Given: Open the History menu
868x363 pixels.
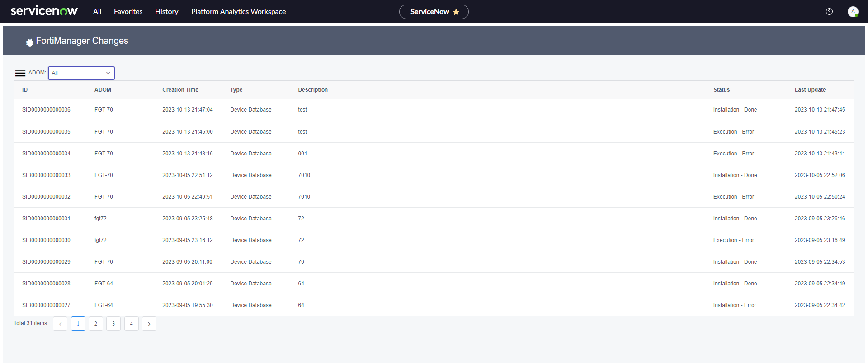Looking at the screenshot, I should click(x=167, y=12).
